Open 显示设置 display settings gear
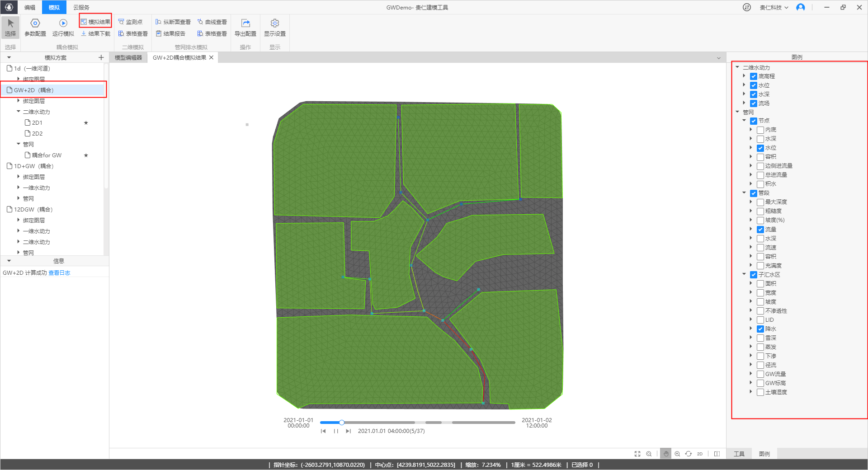This screenshot has width=868, height=470. click(274, 23)
